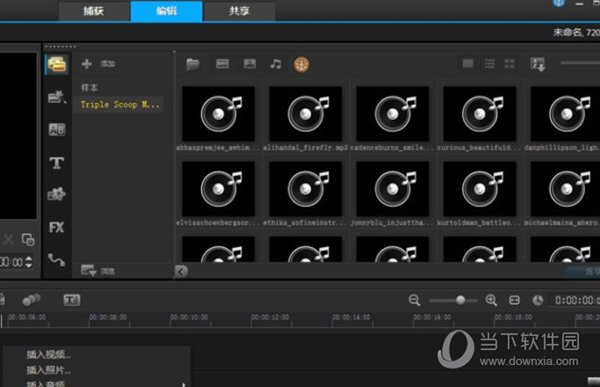Collapse the library panel with round arrow
Screen dimensions: 600x387
click(181, 271)
